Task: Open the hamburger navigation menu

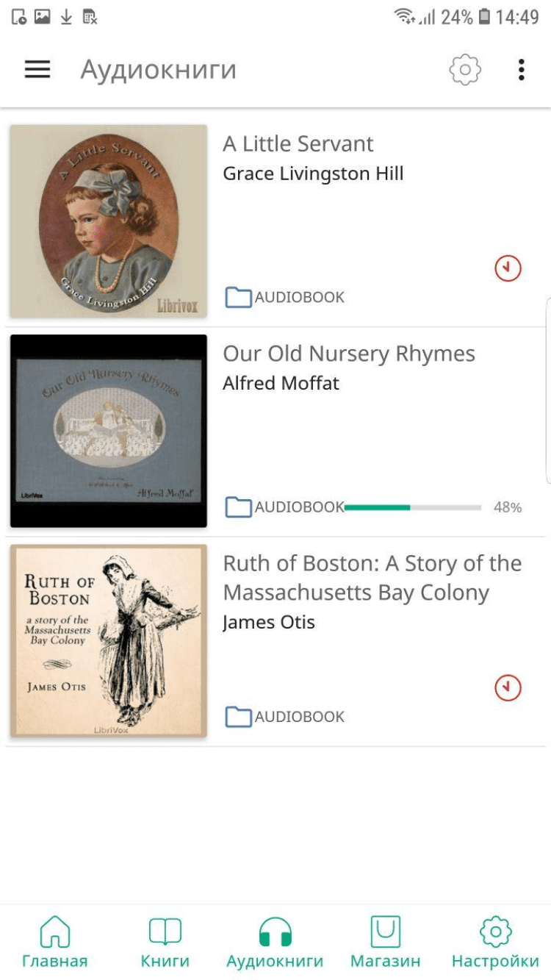Action: 37,70
